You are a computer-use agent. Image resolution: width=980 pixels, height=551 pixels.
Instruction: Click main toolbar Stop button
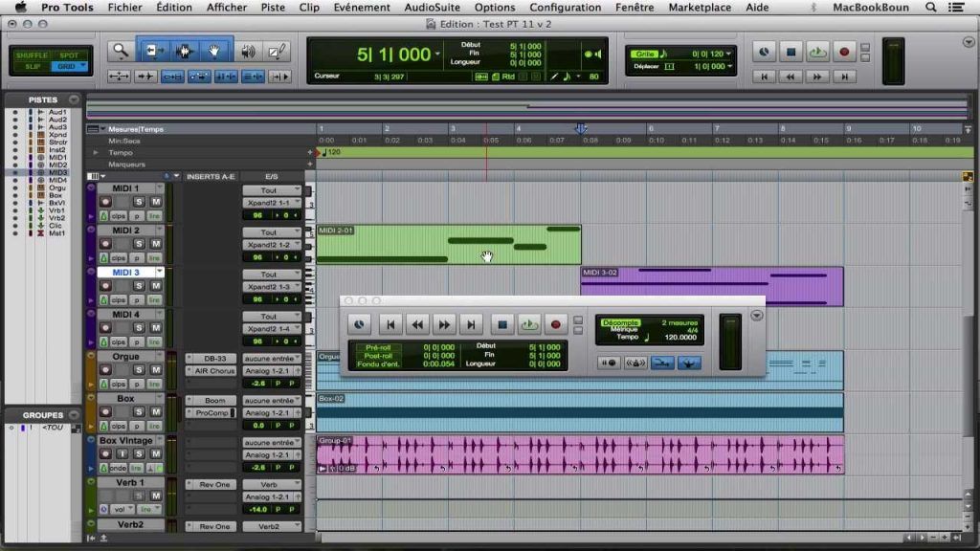[x=791, y=53]
